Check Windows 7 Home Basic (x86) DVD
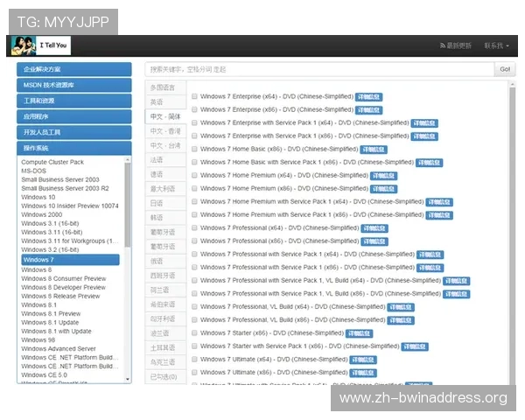Screen dimensions: 525x420 click(194, 149)
